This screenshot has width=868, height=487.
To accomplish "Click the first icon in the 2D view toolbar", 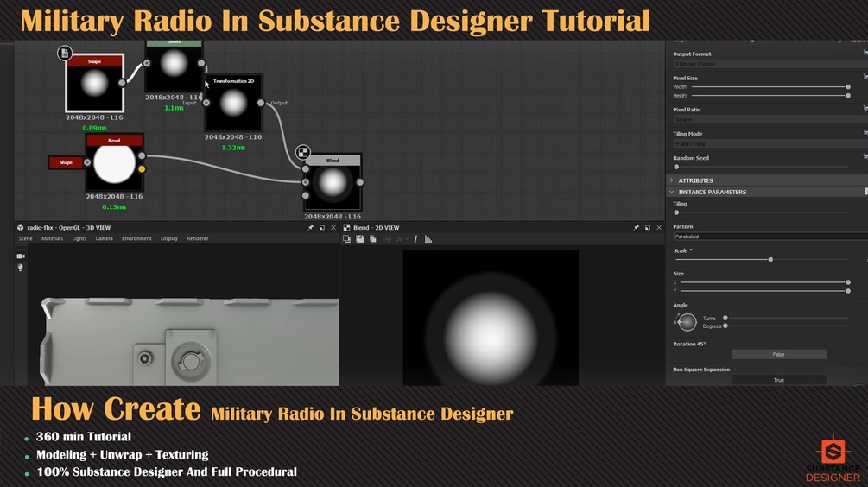I will [x=346, y=239].
